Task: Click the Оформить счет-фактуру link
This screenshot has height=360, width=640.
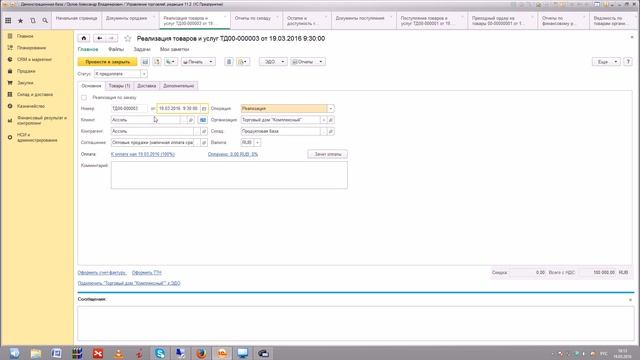Action: pyautogui.click(x=102, y=273)
